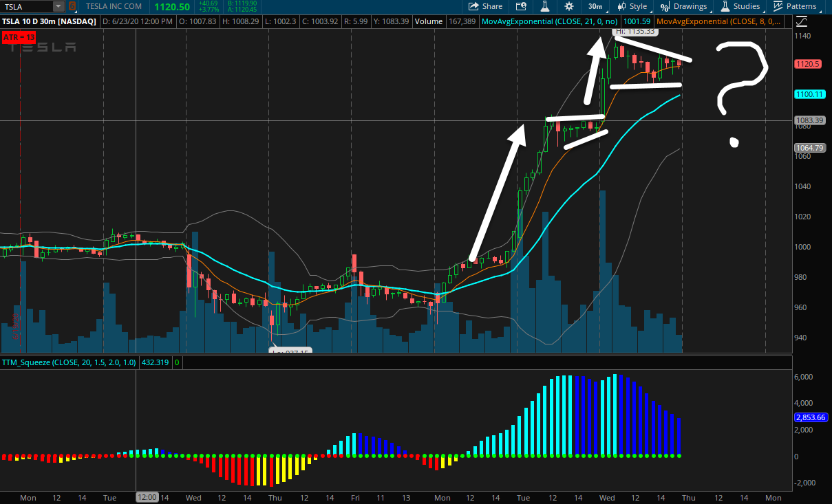The height and width of the screenshot is (504, 832).
Task: Click the red 1120.5 last price tag
Action: 809,64
